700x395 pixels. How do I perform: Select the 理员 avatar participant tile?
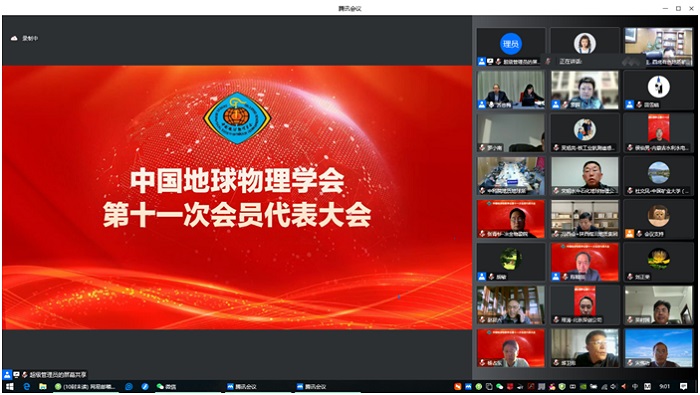click(511, 47)
